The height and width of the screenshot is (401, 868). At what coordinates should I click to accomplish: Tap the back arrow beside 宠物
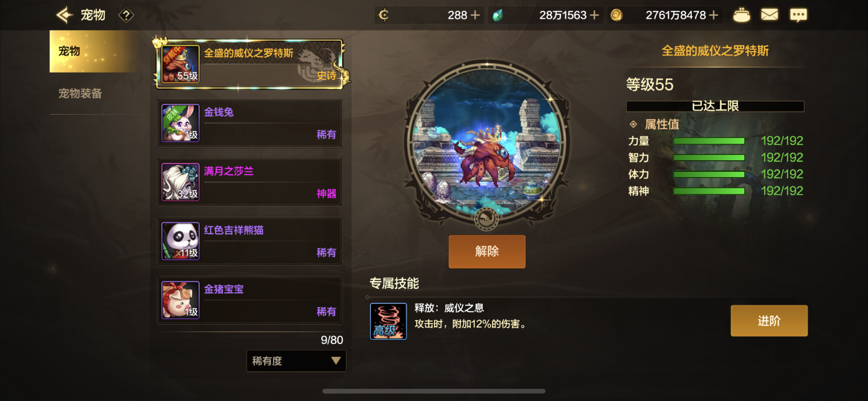click(x=64, y=15)
